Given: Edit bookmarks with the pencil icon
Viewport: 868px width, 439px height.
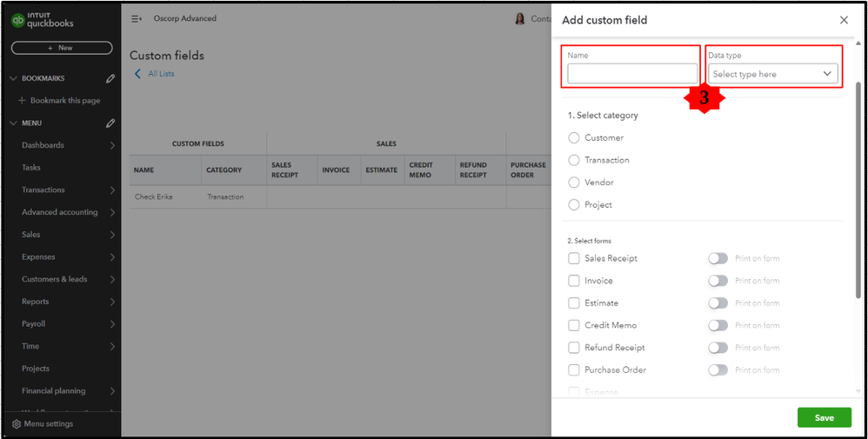Looking at the screenshot, I should click(110, 78).
